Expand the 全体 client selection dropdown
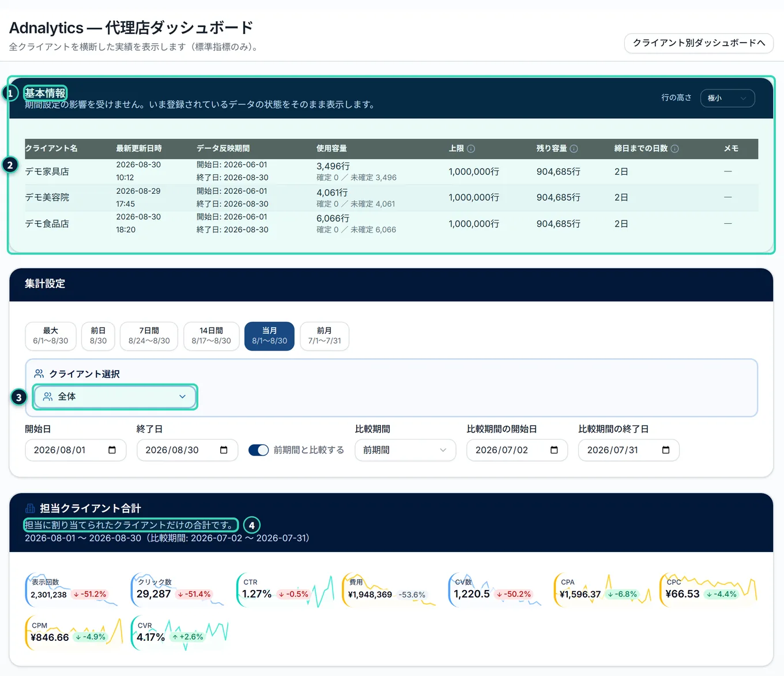Image resolution: width=784 pixels, height=676 pixels. [115, 397]
